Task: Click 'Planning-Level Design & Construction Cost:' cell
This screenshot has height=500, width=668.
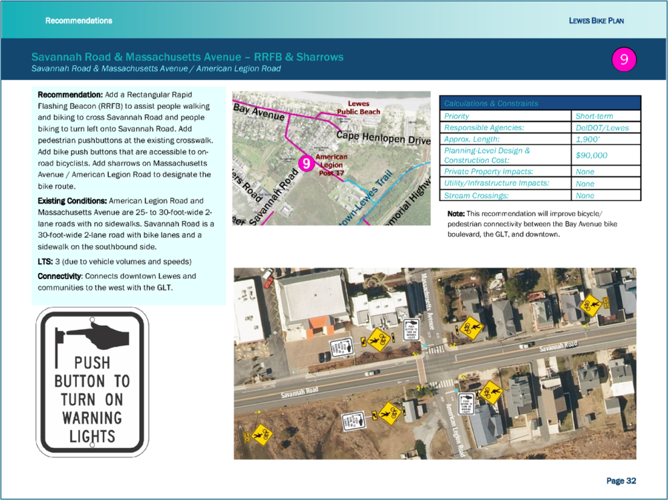Action: point(505,155)
